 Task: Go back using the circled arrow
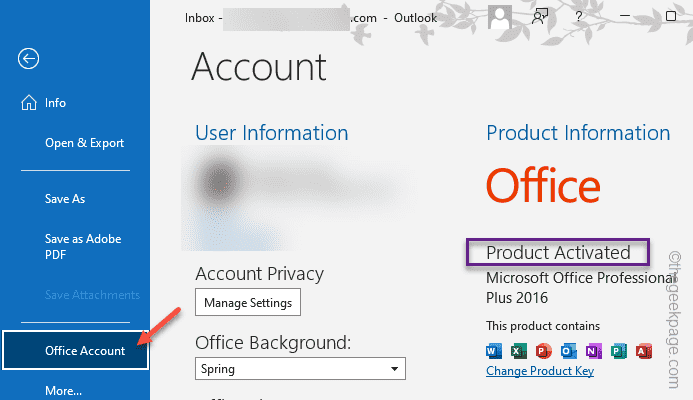[28, 58]
